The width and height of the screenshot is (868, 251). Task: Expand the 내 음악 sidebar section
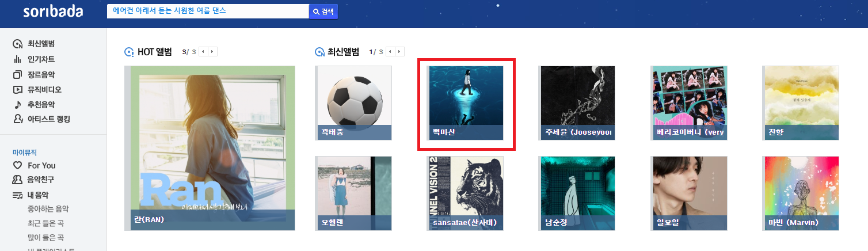(39, 195)
